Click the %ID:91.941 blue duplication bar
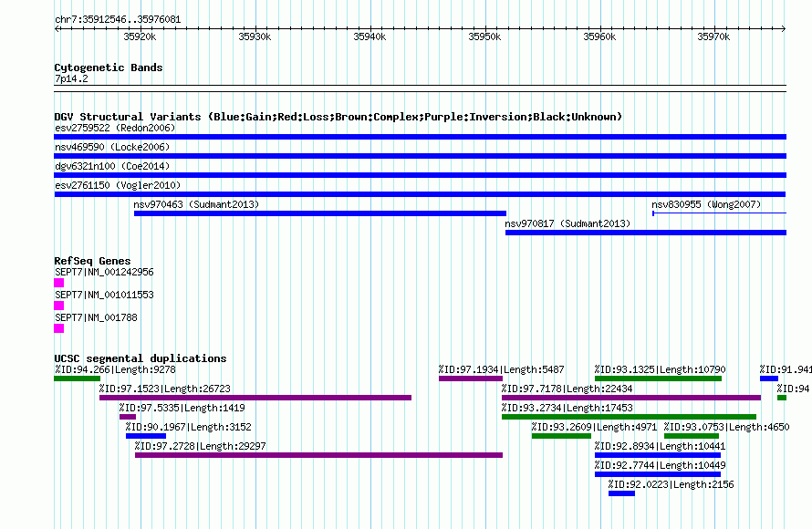The image size is (812, 529). pos(769,379)
